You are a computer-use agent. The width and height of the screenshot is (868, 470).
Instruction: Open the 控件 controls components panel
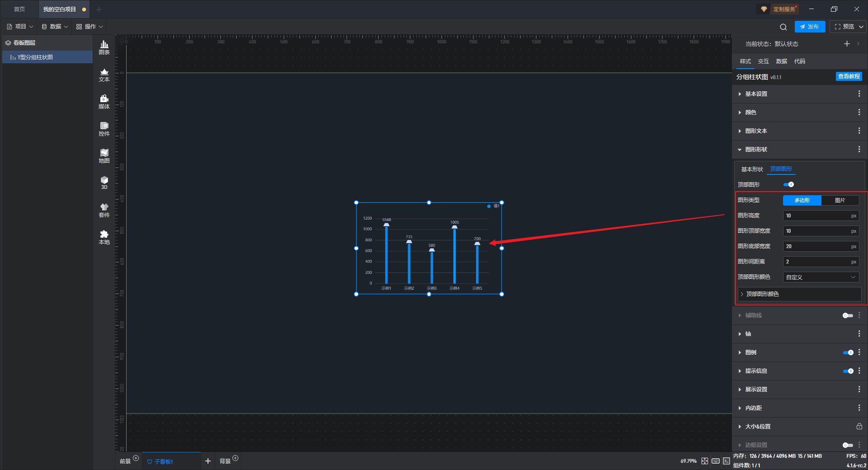pos(104,129)
